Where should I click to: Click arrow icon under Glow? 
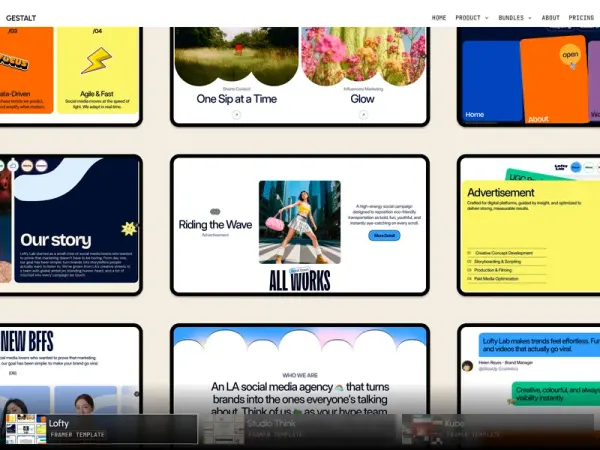(x=363, y=114)
